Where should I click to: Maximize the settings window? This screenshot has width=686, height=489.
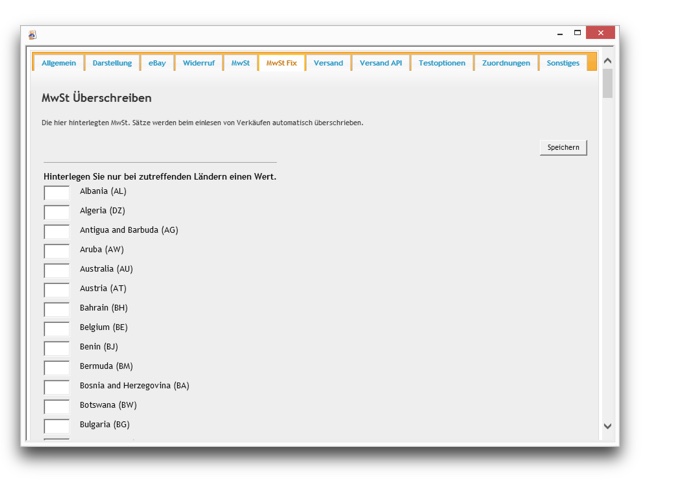pyautogui.click(x=578, y=33)
